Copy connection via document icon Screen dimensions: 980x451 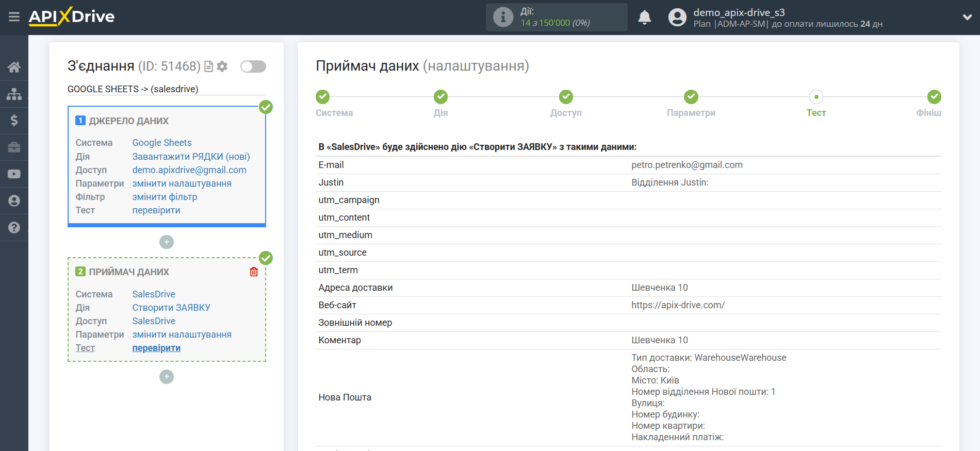[x=209, y=66]
